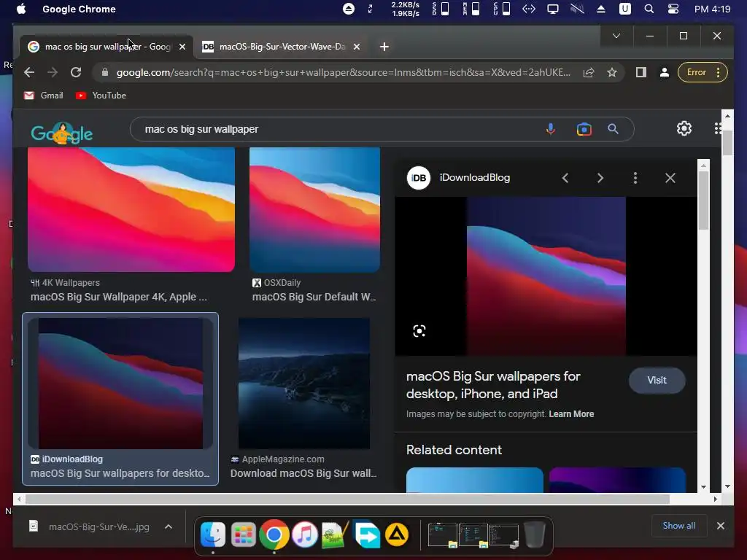
Task: Open Control Center in menu bar
Action: (x=673, y=9)
